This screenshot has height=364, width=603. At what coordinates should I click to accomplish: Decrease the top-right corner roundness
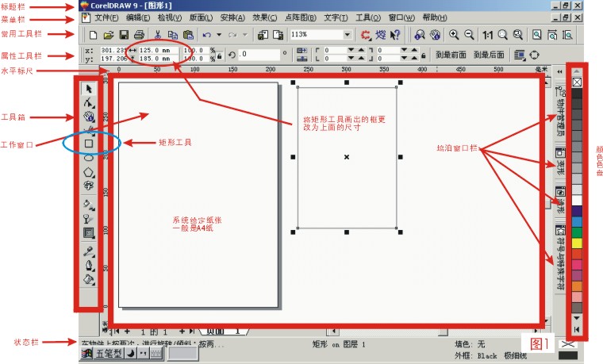click(404, 50)
